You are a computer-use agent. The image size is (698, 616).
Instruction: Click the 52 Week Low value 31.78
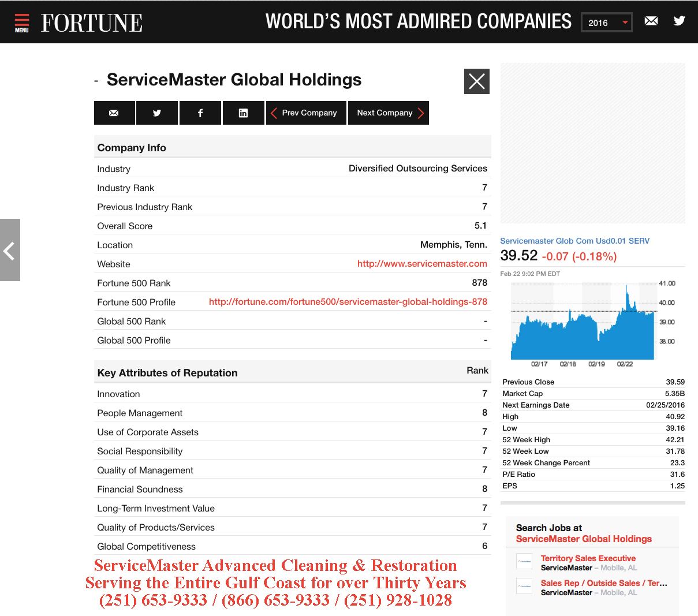(675, 451)
